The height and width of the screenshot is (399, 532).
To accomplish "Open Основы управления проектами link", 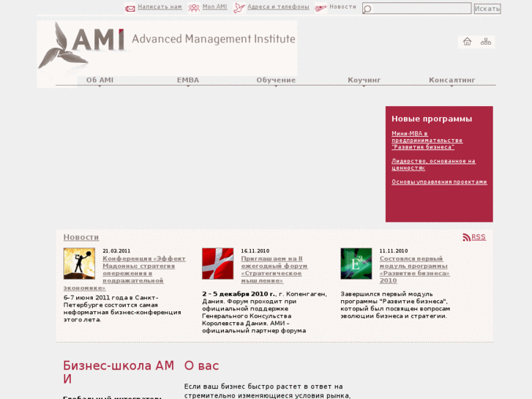I will pos(439,182).
